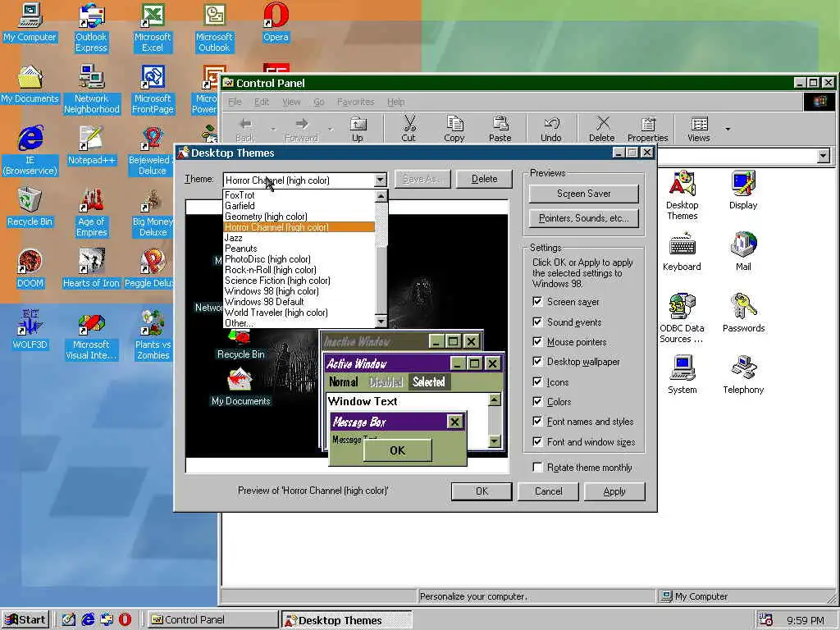The image size is (840, 630).
Task: Open the Keyboard icon in Control Panel
Action: pos(682,252)
